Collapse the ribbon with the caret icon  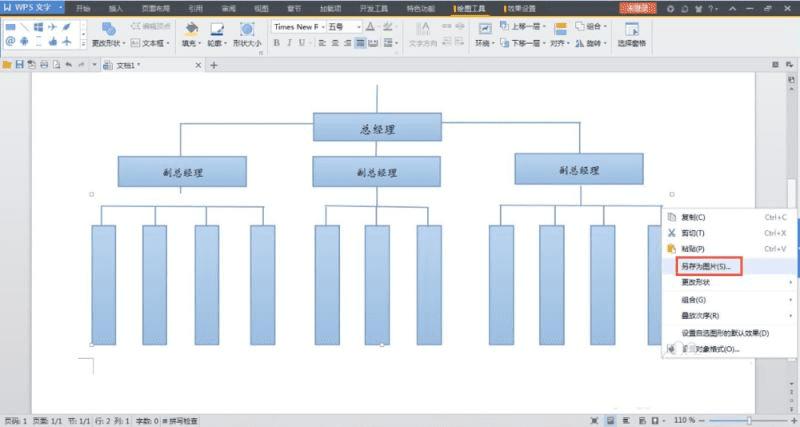(733, 9)
